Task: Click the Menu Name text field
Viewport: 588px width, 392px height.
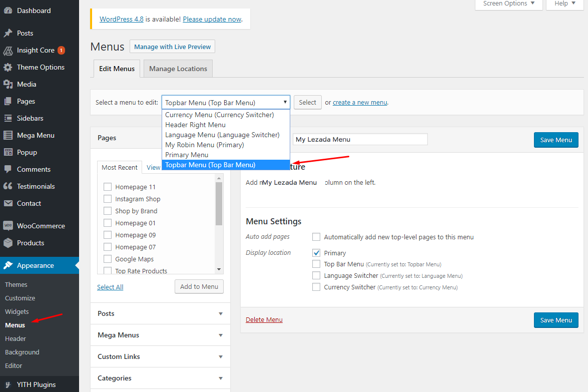Action: tap(360, 139)
